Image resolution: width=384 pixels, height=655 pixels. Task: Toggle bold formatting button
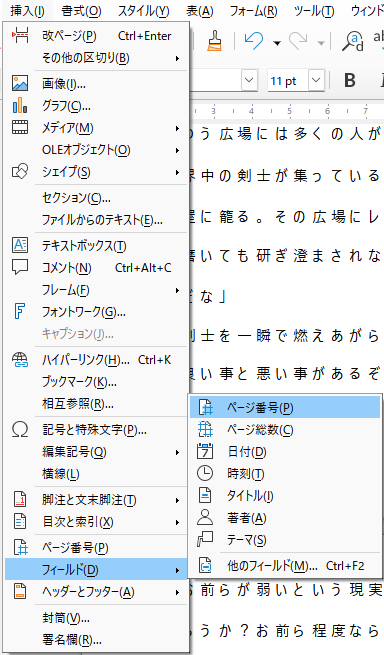(350, 80)
